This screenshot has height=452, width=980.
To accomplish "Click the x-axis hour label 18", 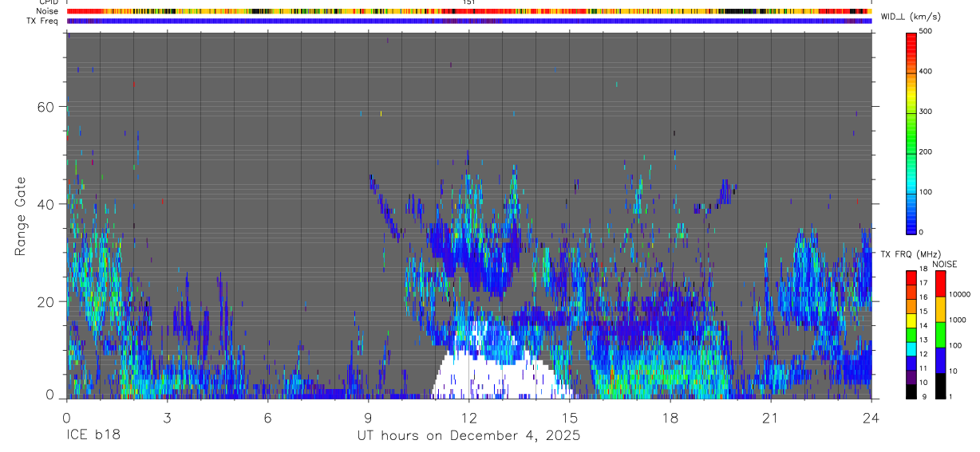I will tap(670, 418).
